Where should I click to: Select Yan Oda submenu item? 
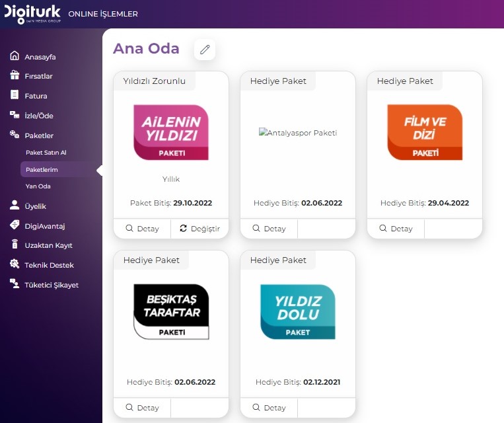pos(38,186)
